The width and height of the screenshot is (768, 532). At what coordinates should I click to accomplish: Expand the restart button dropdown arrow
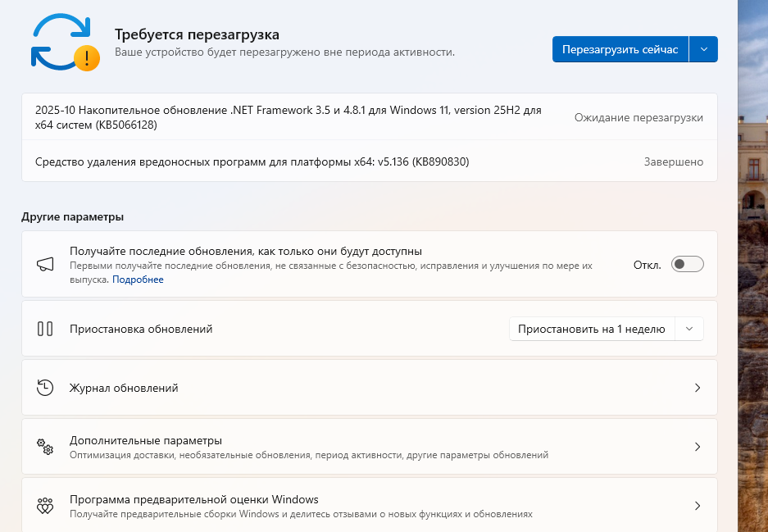point(705,48)
